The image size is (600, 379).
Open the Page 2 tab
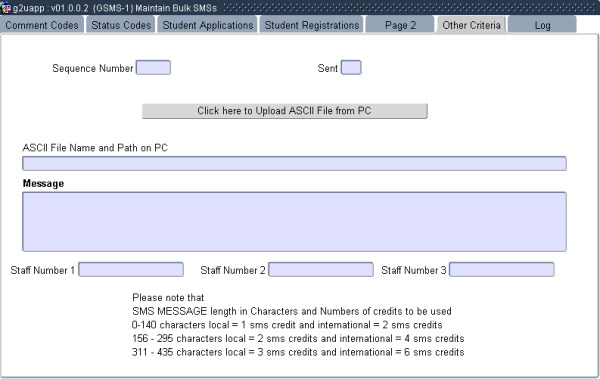pyautogui.click(x=400, y=25)
